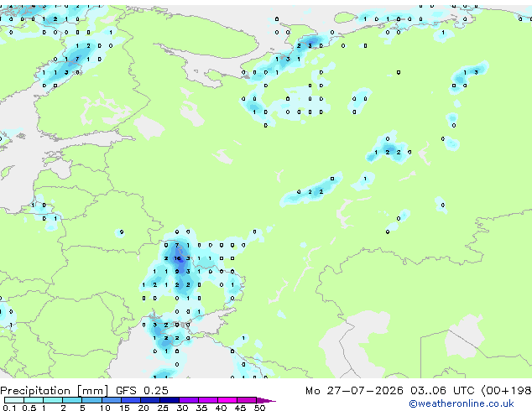Click the legend label '50'

259,408
